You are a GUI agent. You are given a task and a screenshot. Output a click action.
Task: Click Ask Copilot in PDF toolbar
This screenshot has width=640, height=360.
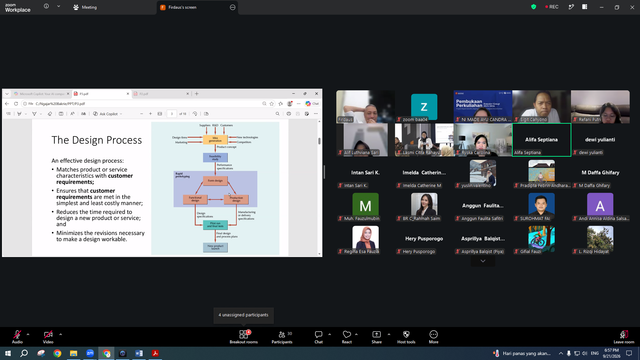(108, 114)
